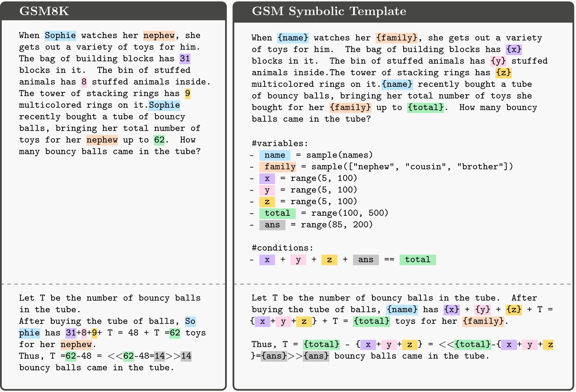Select the blue 'name' variable in variables list

[275, 155]
